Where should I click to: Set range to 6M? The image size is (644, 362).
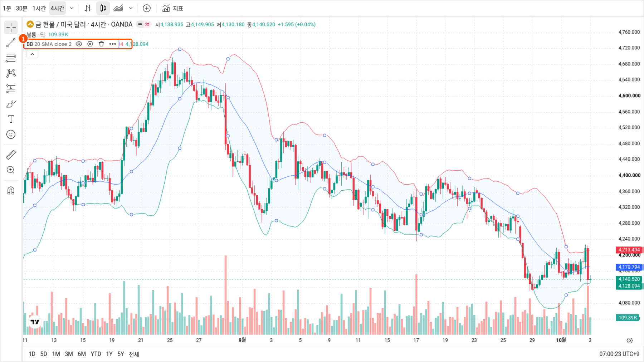click(x=82, y=354)
